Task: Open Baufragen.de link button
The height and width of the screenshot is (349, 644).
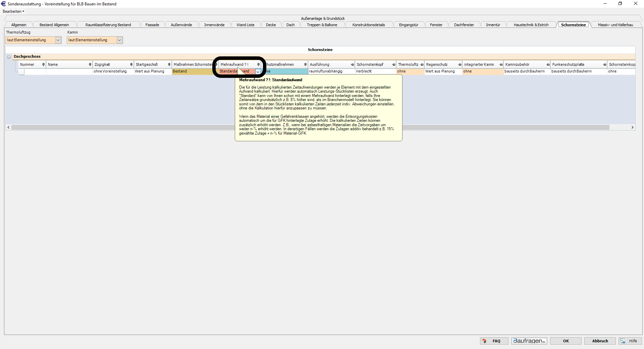Action: pos(529,341)
